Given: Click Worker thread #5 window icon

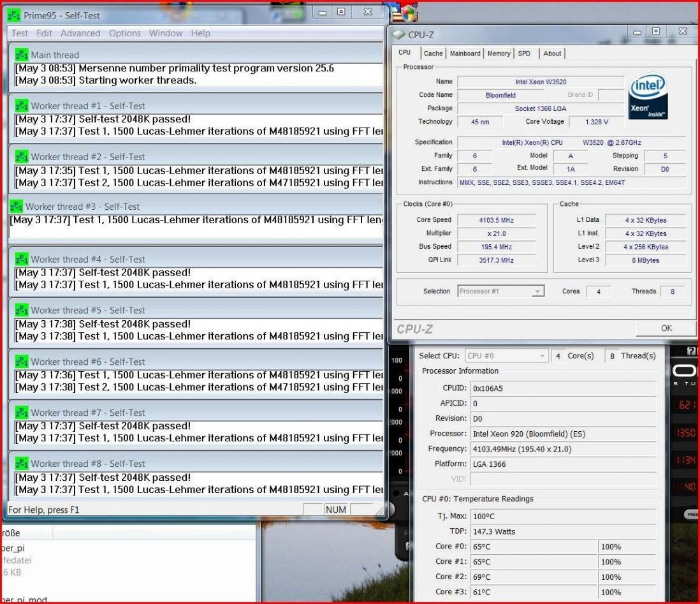Looking at the screenshot, I should (x=22, y=309).
